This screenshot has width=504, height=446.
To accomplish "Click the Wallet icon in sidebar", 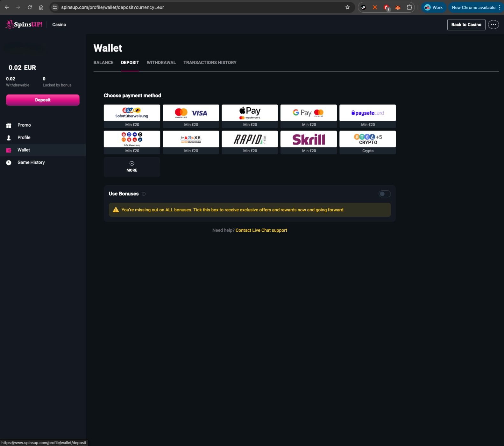I will [9, 150].
